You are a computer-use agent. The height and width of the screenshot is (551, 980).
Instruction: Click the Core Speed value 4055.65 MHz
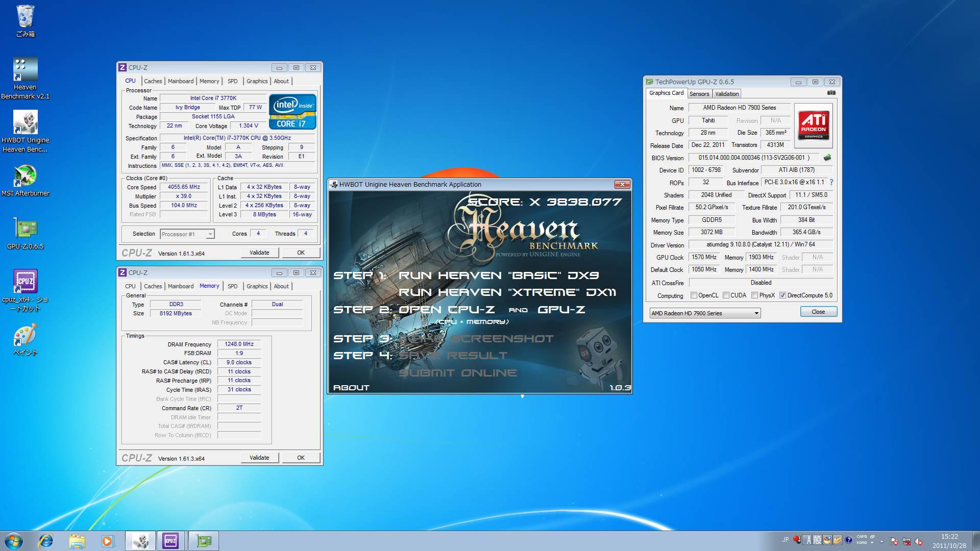[184, 187]
